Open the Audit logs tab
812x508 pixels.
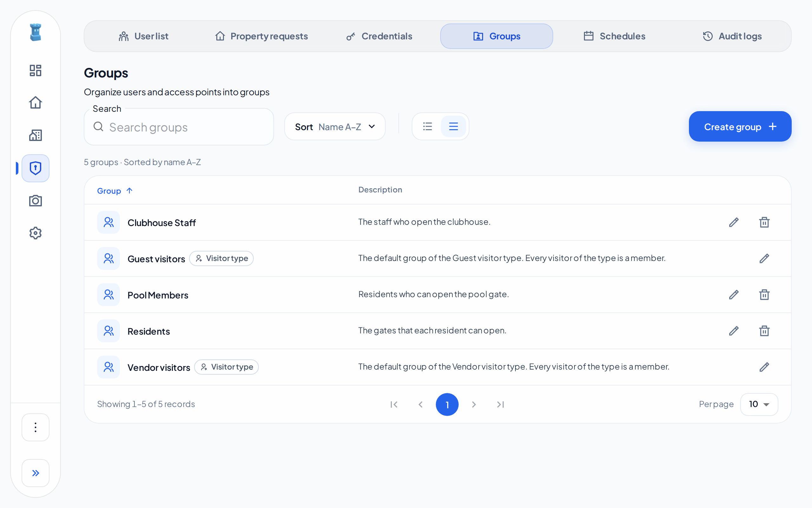tap(732, 36)
